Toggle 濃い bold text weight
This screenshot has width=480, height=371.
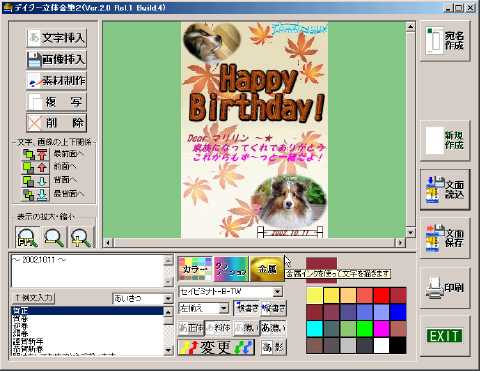(x=273, y=328)
